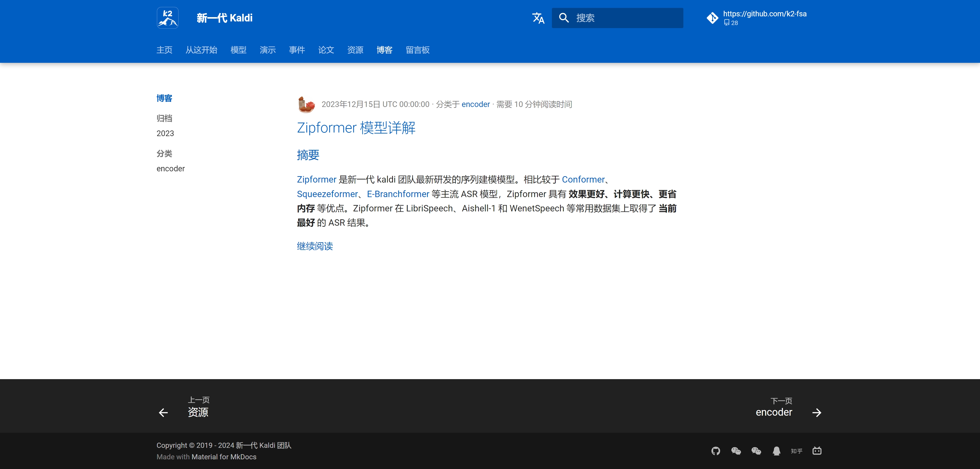Click the GitHub icon in footer
This screenshot has width=980, height=469.
click(716, 451)
